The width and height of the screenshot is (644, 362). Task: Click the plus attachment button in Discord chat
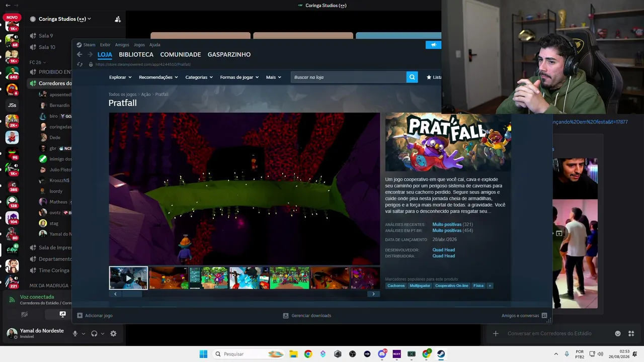[x=496, y=333]
